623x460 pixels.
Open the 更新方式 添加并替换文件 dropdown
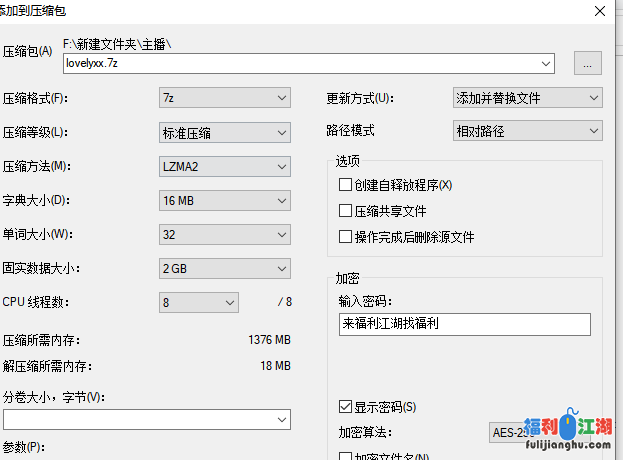[x=527, y=98]
